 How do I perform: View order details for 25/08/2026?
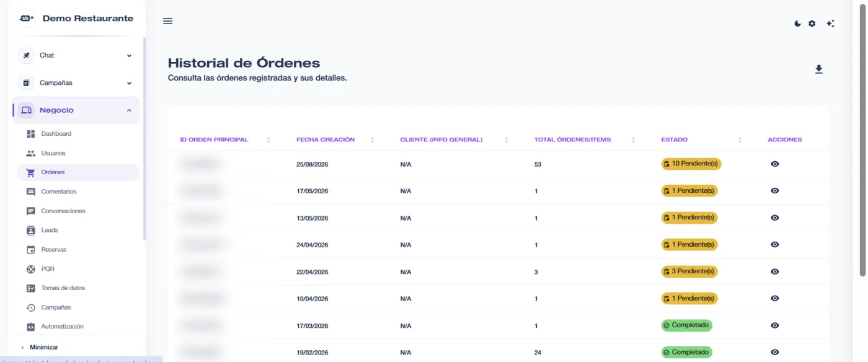[x=774, y=164]
